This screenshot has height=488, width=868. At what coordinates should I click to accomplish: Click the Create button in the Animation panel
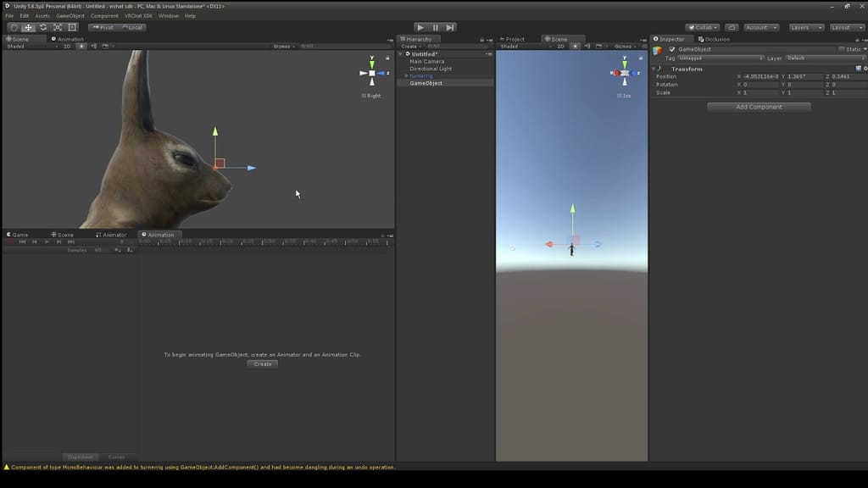pyautogui.click(x=262, y=363)
